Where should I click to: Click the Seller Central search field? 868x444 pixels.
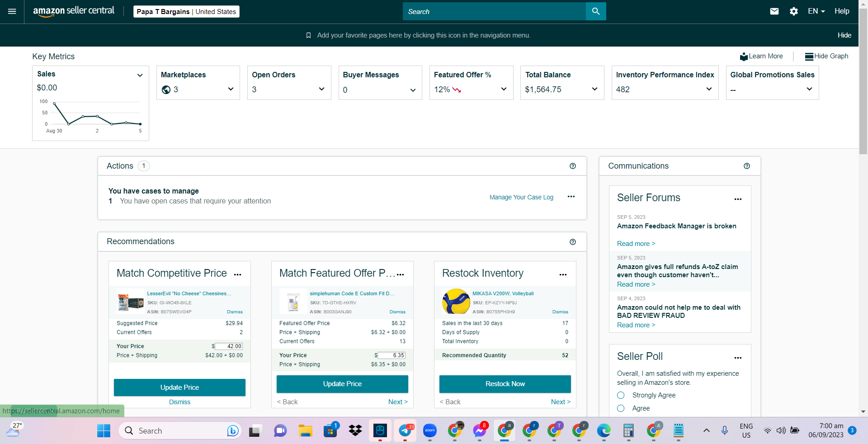494,11
